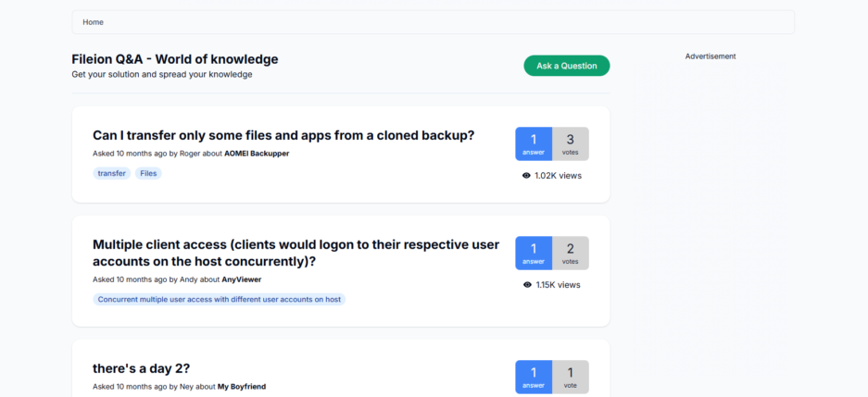Click the 2 votes box
Screen dimensions: 868x397
click(570, 253)
